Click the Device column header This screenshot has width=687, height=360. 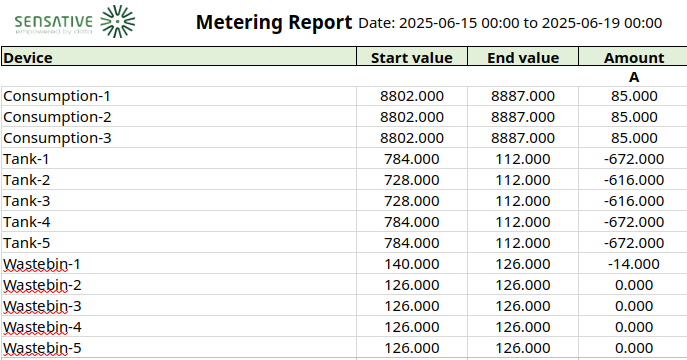tap(179, 57)
